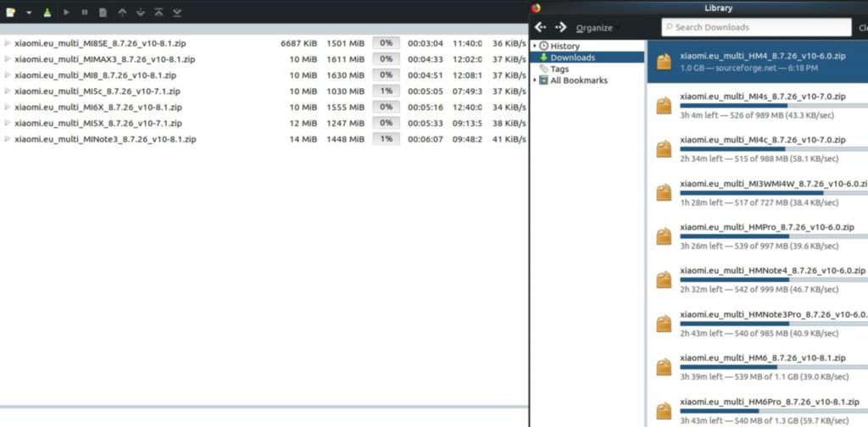Click the All Bookmarks icon in sidebar
The width and height of the screenshot is (868, 427).
point(543,80)
